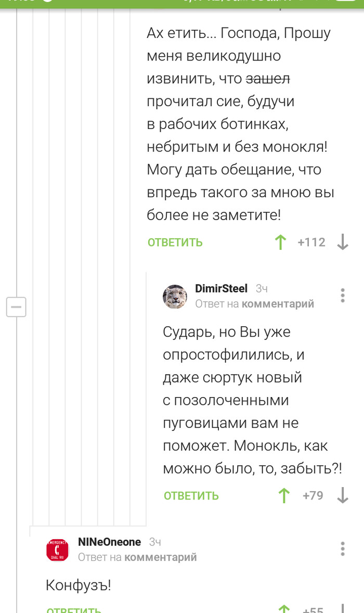
Task: Collapse the comment thread with minus button
Action: point(16,307)
